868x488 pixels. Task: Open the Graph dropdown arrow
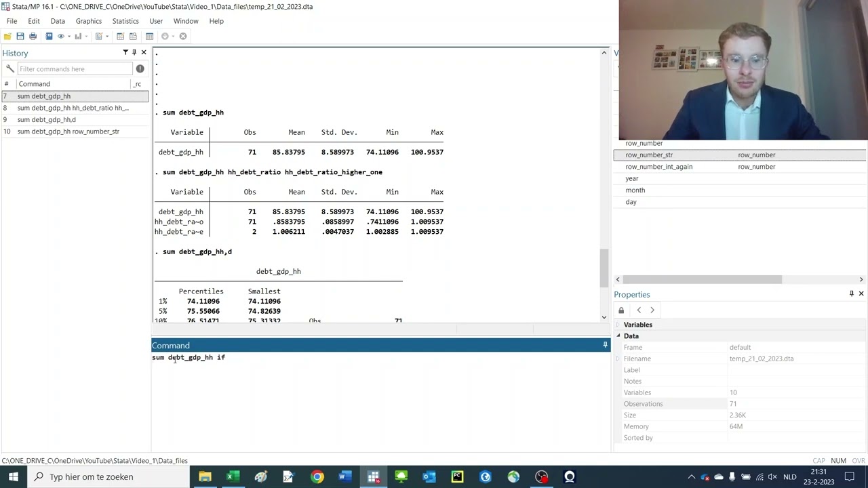86,37
